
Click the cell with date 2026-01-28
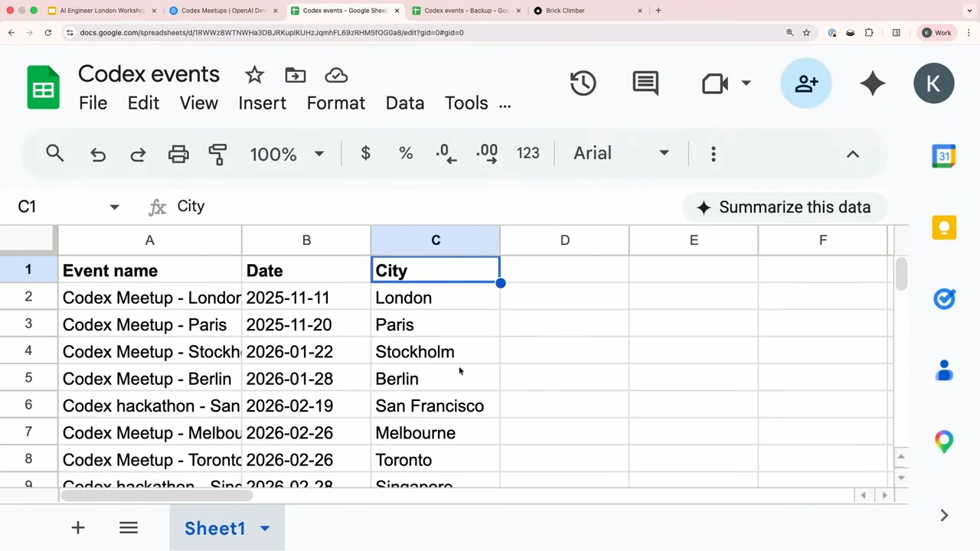coord(306,379)
